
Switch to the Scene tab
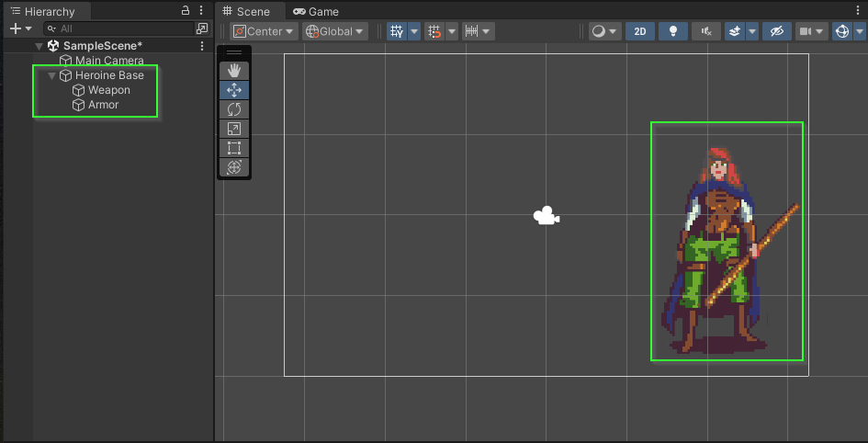pyautogui.click(x=246, y=12)
